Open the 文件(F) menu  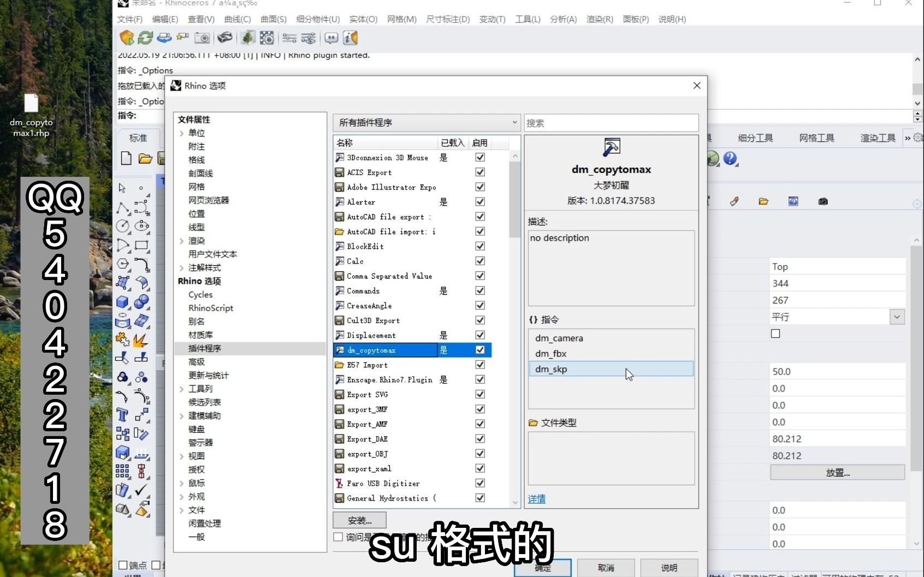point(129,19)
